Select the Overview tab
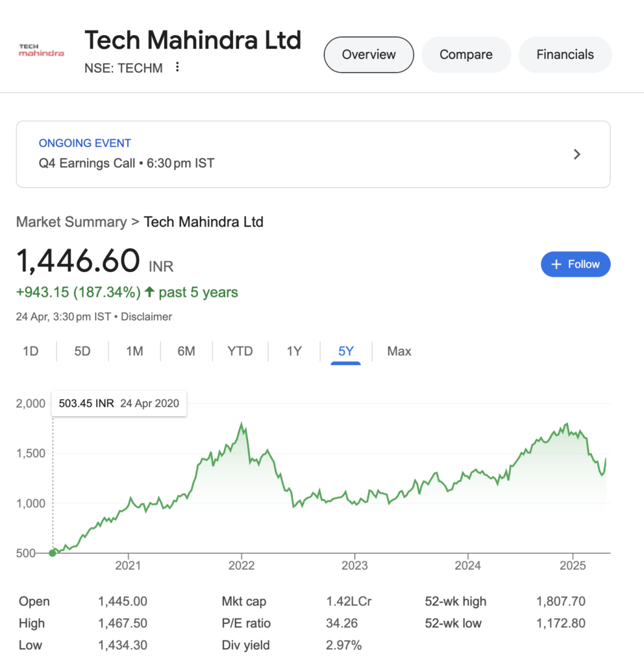 point(369,55)
